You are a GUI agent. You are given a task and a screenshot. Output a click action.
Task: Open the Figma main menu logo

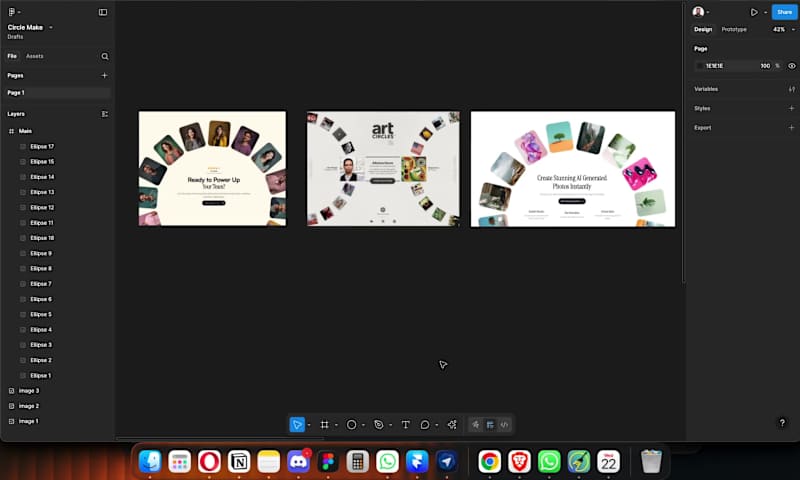click(12, 12)
